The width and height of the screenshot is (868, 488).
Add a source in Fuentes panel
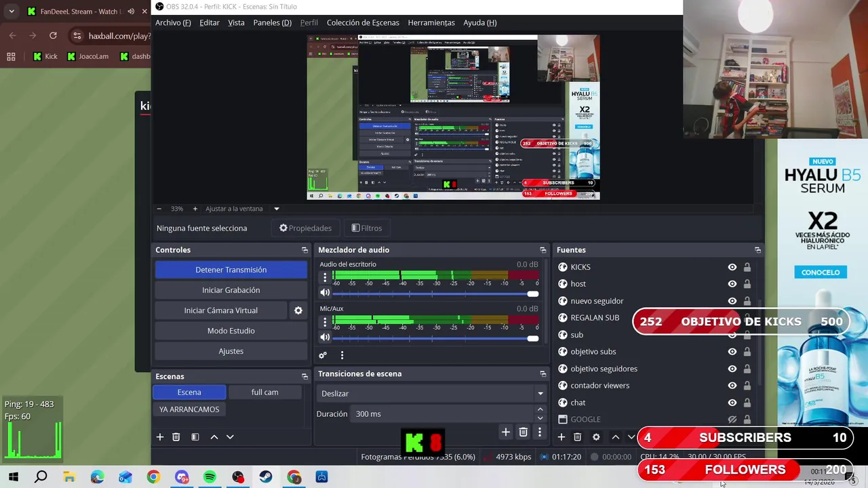coord(561,437)
